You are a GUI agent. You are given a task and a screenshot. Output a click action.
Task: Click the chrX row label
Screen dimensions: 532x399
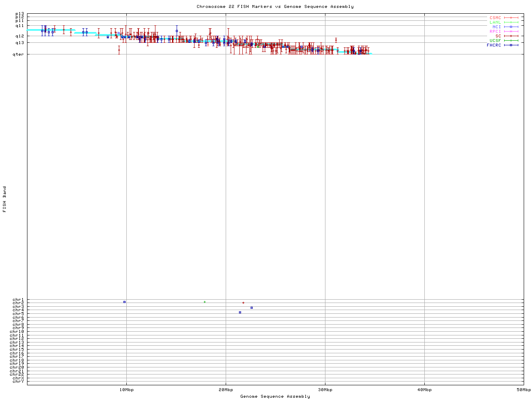18,378
